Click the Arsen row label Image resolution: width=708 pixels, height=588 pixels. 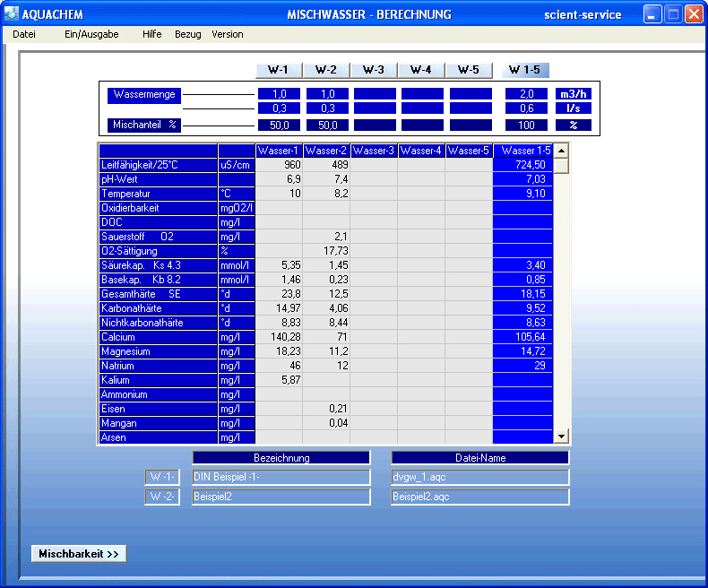coord(158,437)
